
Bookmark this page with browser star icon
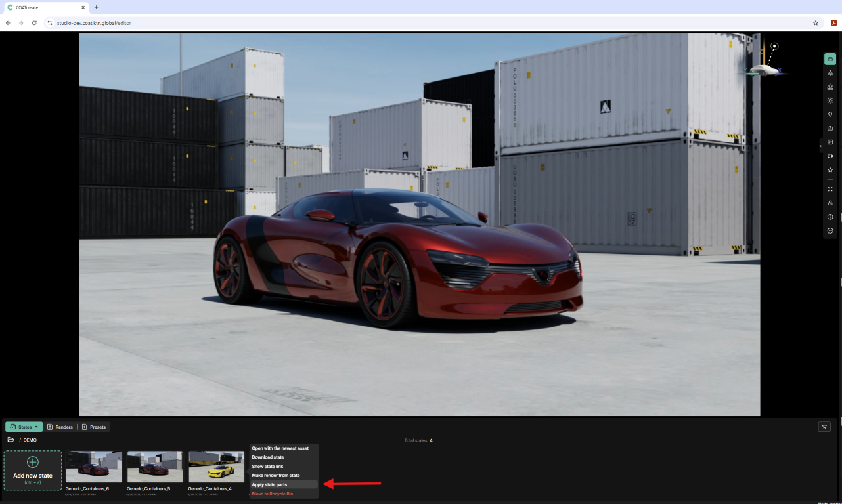(x=815, y=23)
